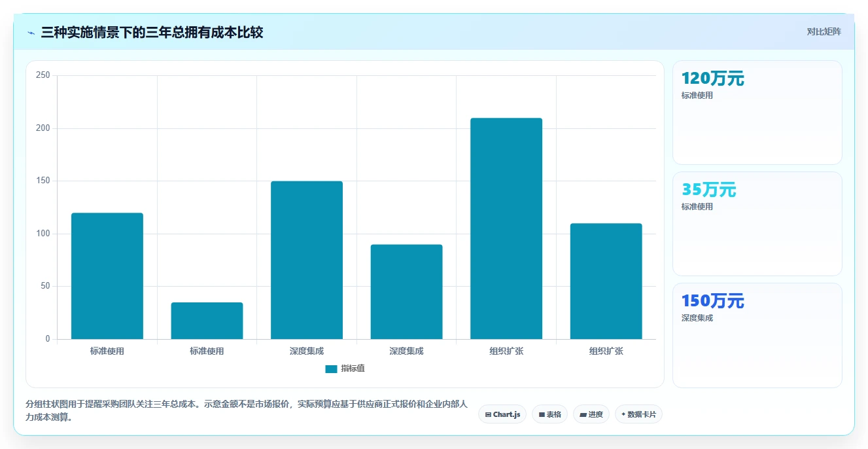This screenshot has width=868, height=449.
Task: Click the y-axis tick label 200
Action: click(43, 128)
